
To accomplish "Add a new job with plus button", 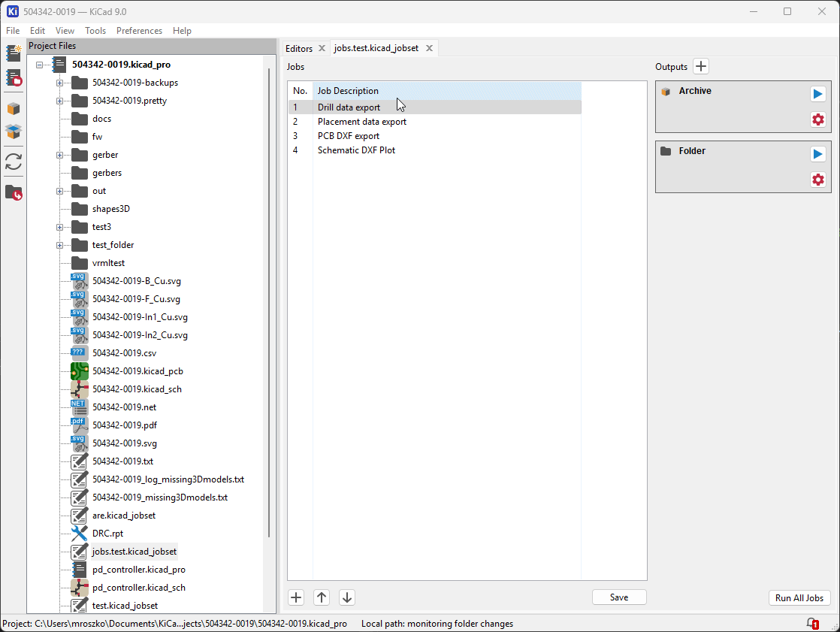I will [296, 597].
